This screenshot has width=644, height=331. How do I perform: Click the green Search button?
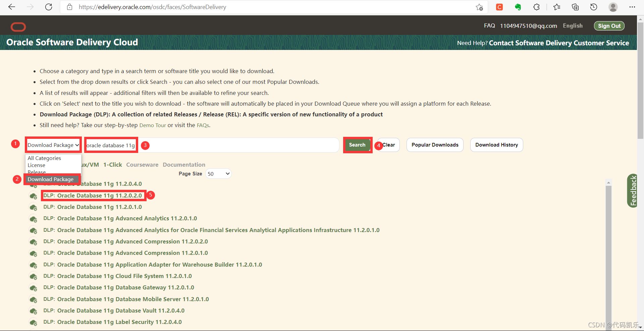coord(357,145)
